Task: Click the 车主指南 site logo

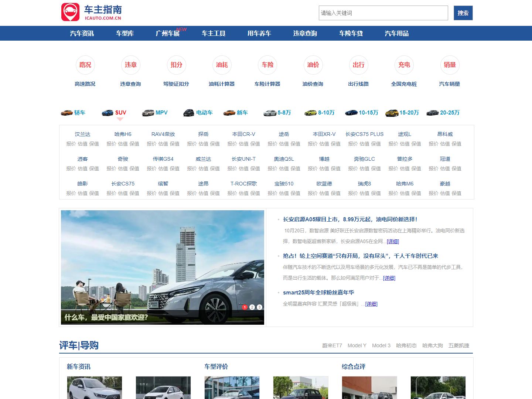Action: point(92,12)
